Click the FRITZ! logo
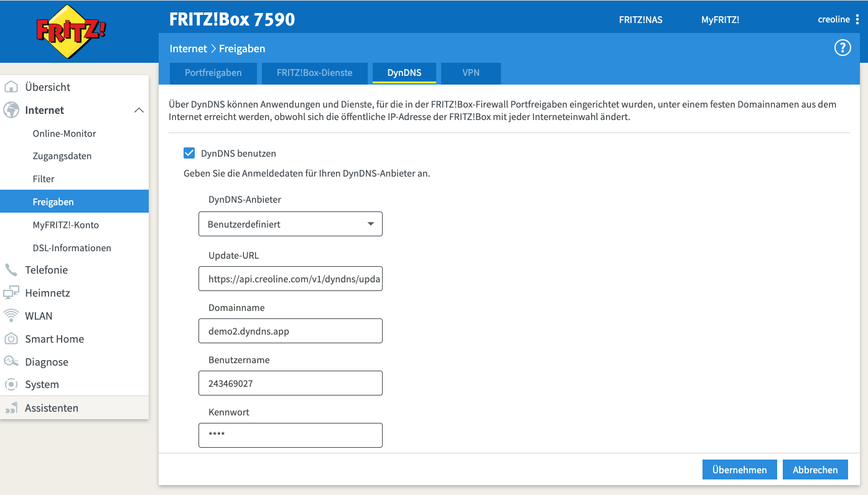 point(71,32)
